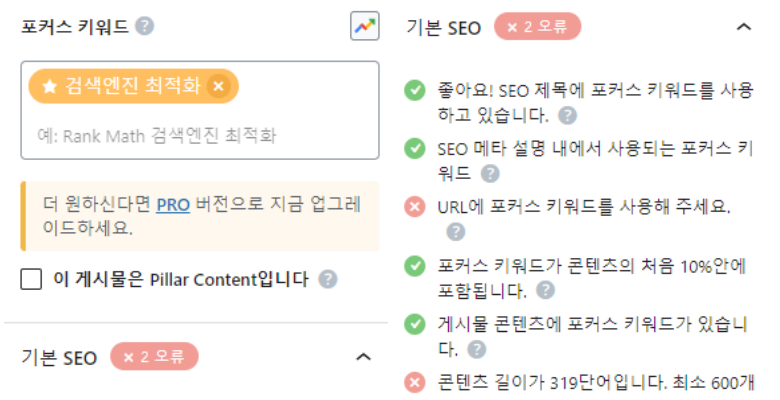
Task: Collapse the right 기본 SEO section chevron
Action: point(744,27)
